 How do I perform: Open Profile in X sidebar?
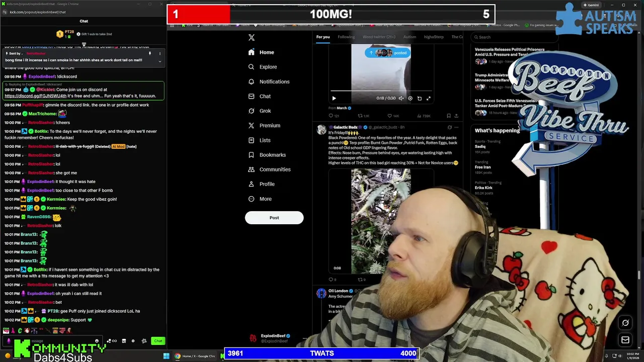click(x=261, y=184)
